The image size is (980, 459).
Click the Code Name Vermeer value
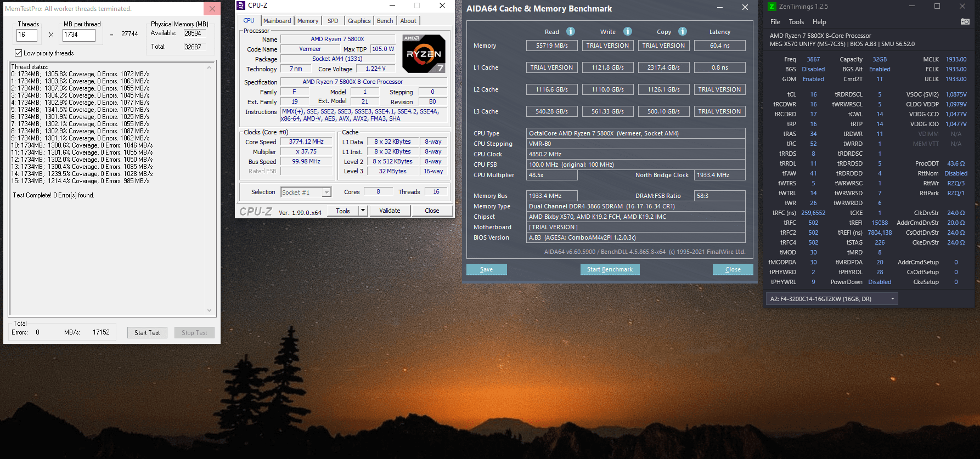310,49
